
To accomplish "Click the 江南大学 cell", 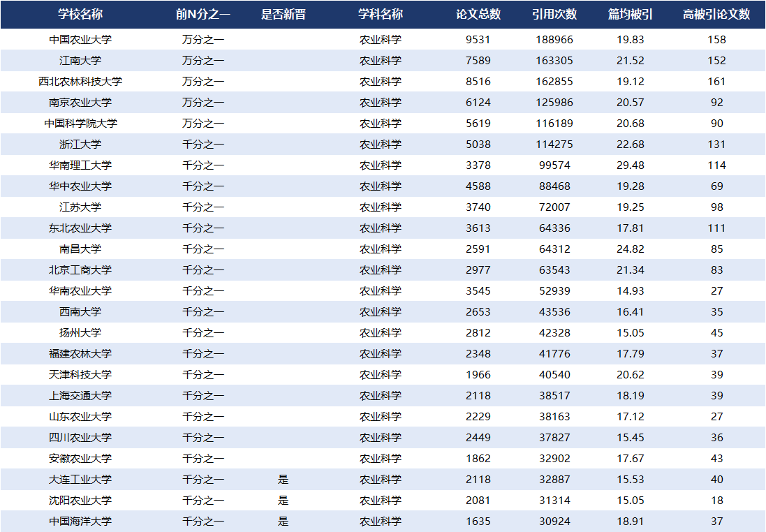I will (80, 61).
